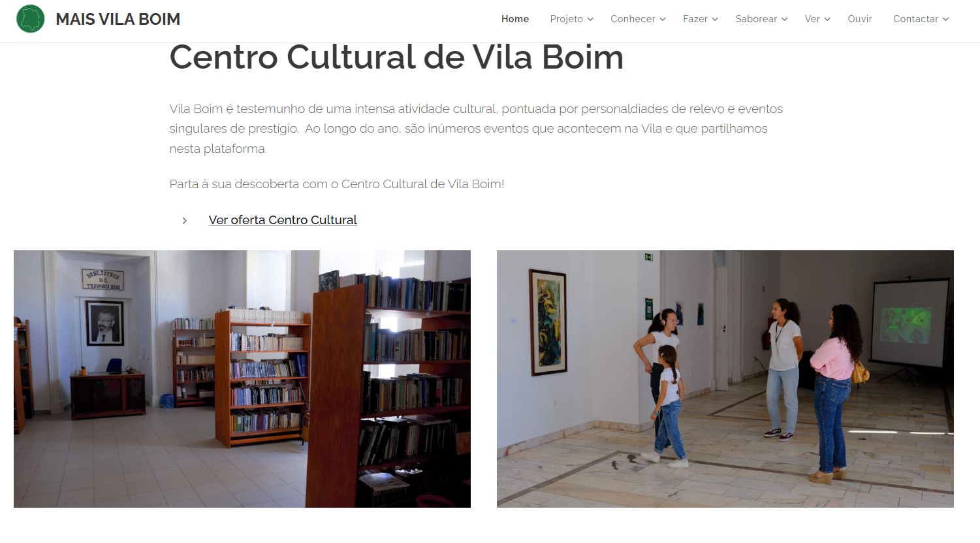Open the exhibition hall photo with visitors
This screenshot has height=543, width=980.
pyautogui.click(x=725, y=379)
